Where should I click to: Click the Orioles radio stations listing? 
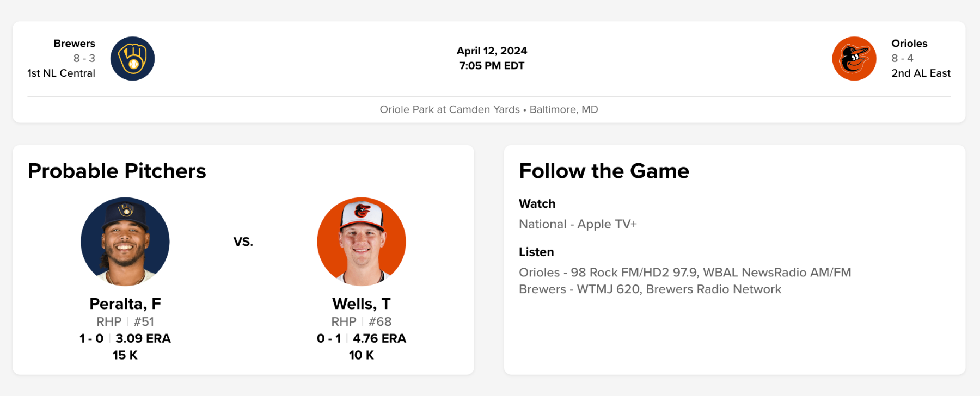coord(685,273)
